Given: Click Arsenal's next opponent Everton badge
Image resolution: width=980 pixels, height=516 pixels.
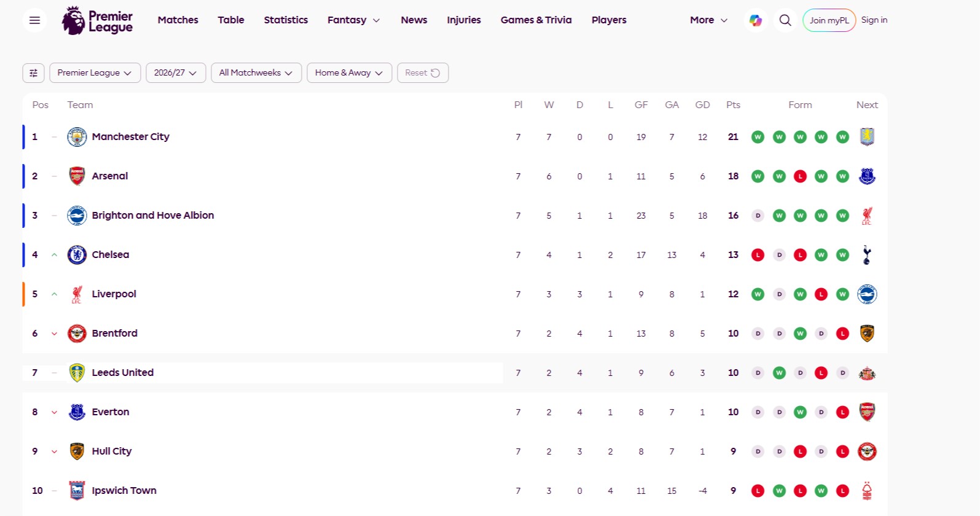Looking at the screenshot, I should click(x=867, y=176).
